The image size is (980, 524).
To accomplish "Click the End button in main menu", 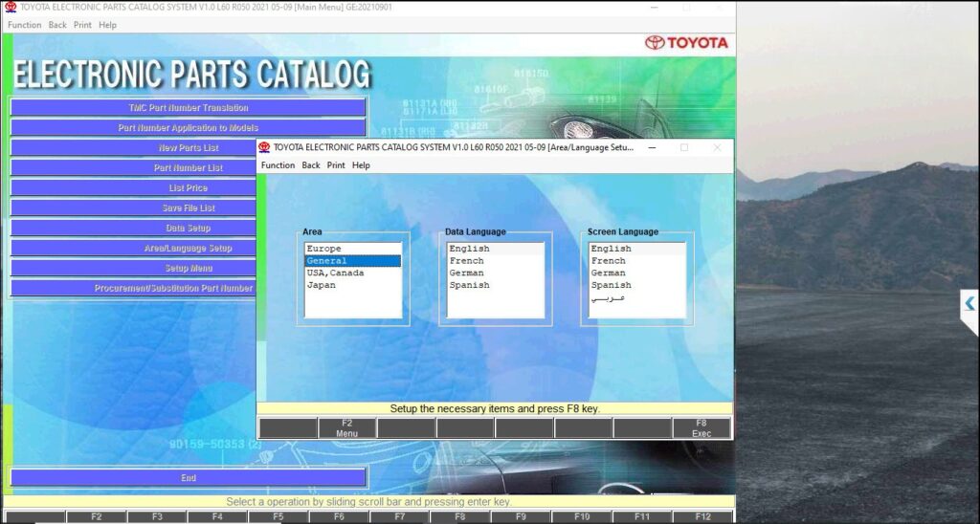I will tap(189, 477).
